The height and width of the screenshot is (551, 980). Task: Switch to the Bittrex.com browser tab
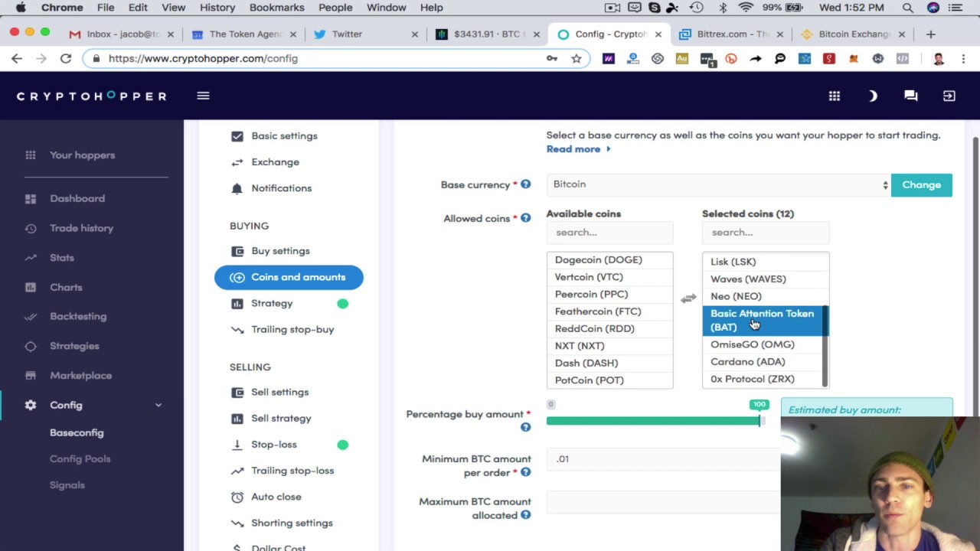point(730,34)
